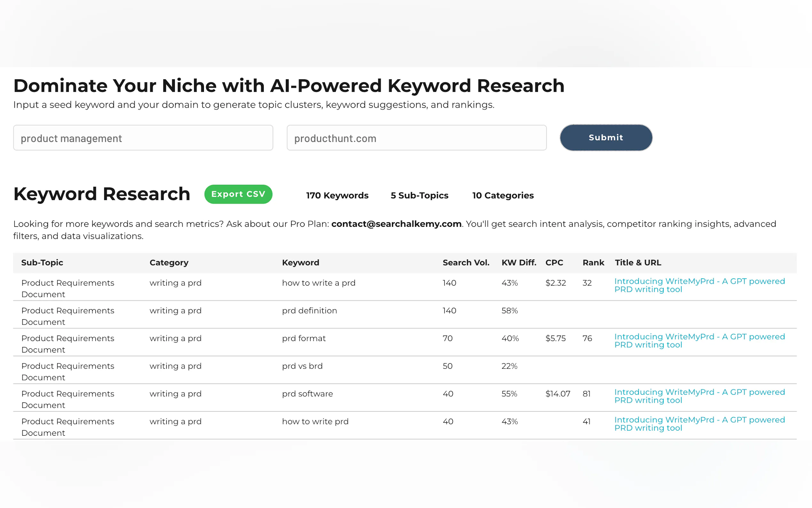Click the Title & URL column header

click(x=638, y=263)
